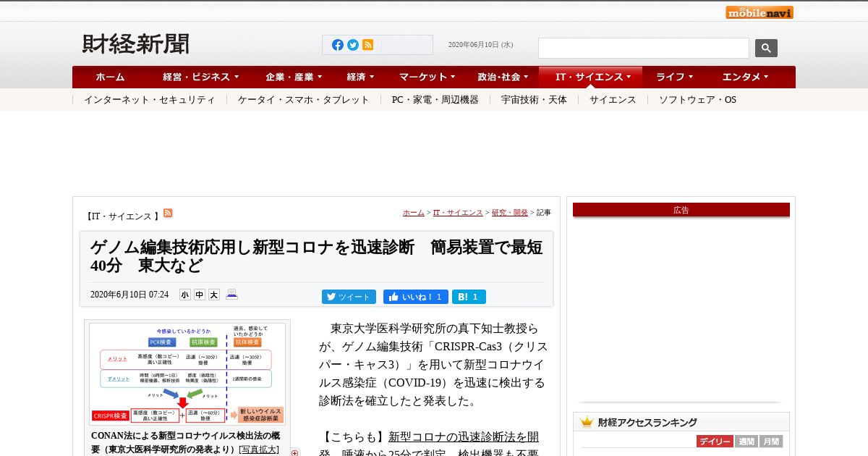Expand the 政治・社会 menu
Image resolution: width=868 pixels, height=456 pixels.
click(x=503, y=77)
